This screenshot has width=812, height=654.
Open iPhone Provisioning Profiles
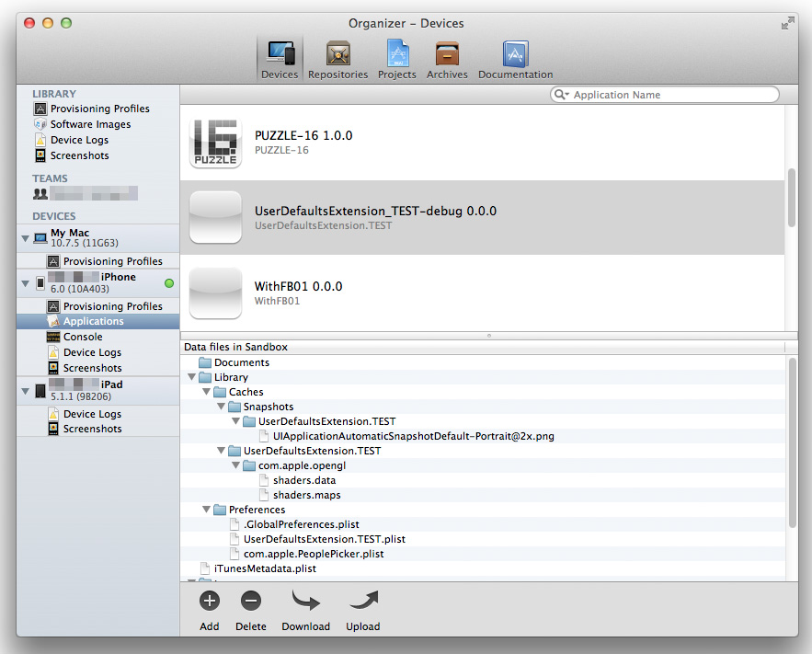[105, 306]
